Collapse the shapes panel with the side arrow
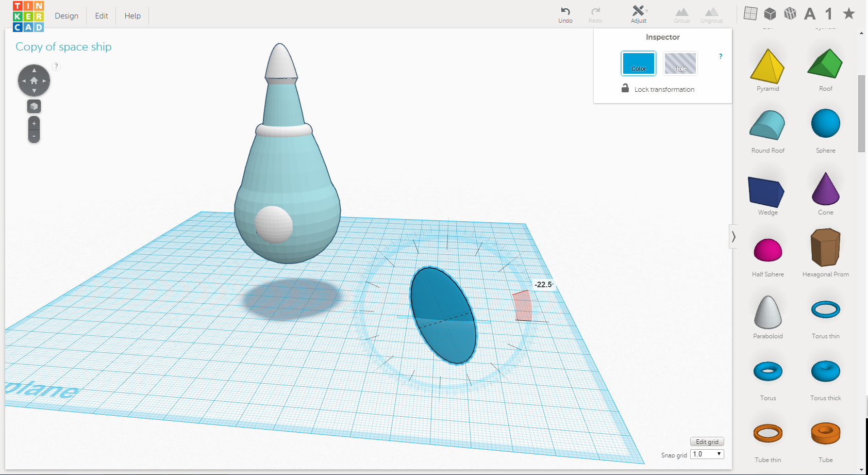This screenshot has height=475, width=868. [x=733, y=237]
